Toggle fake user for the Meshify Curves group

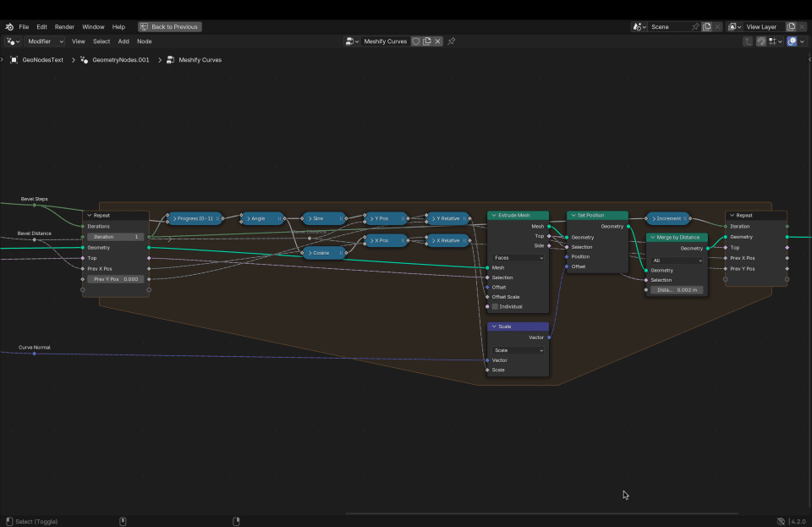[416, 41]
